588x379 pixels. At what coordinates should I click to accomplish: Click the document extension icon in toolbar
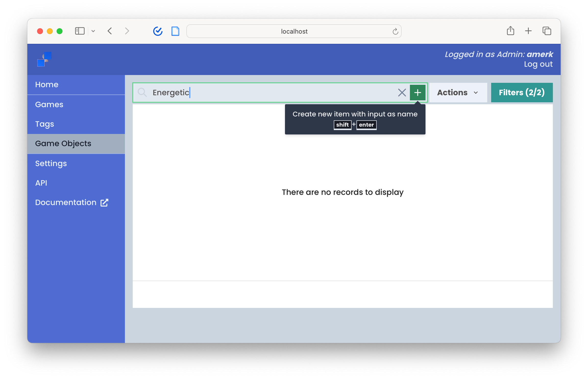coord(175,31)
